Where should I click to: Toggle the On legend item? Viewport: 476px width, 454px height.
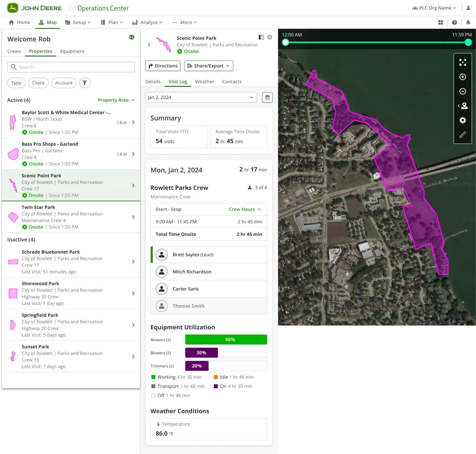(233, 386)
